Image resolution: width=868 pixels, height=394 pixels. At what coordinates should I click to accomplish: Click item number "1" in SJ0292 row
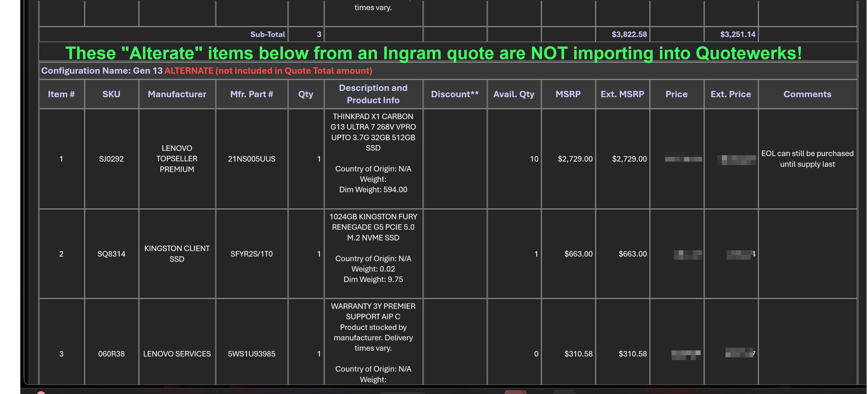pyautogui.click(x=61, y=159)
